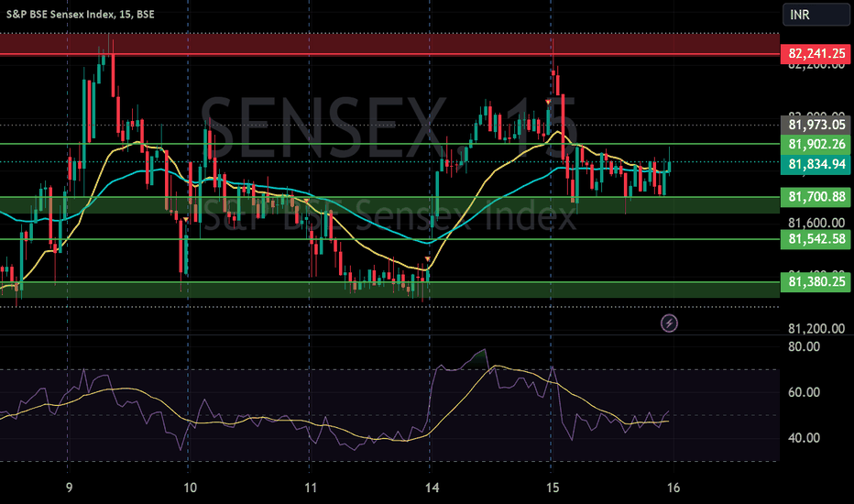Click the INR currency selector button
Viewport: 854px width, 504px height.
pyautogui.click(x=816, y=15)
